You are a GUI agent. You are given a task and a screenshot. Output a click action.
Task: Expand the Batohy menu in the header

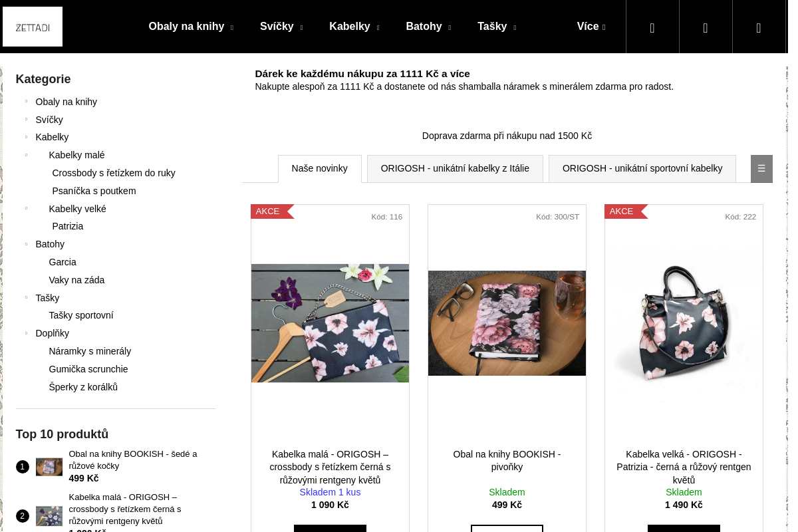click(x=428, y=27)
